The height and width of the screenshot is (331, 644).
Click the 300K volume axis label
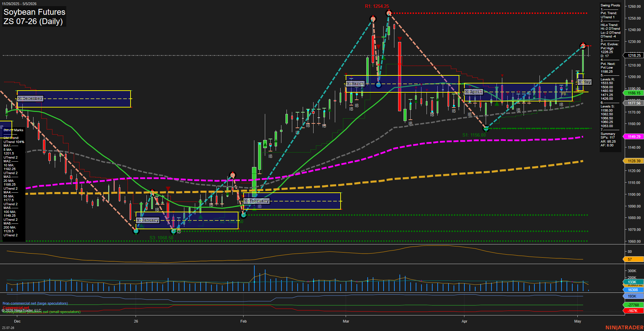point(632,271)
